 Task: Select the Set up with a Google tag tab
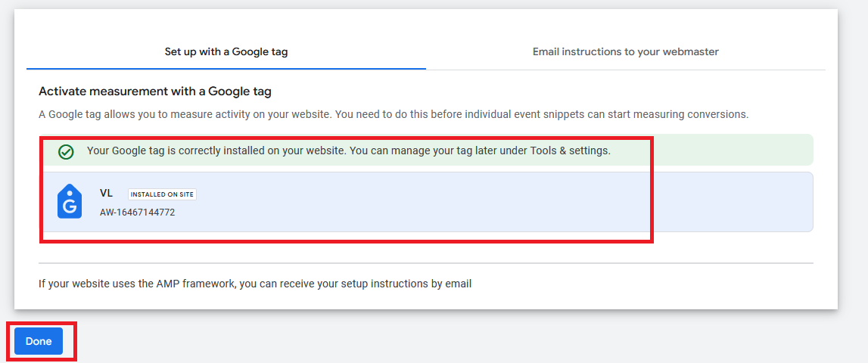[226, 52]
